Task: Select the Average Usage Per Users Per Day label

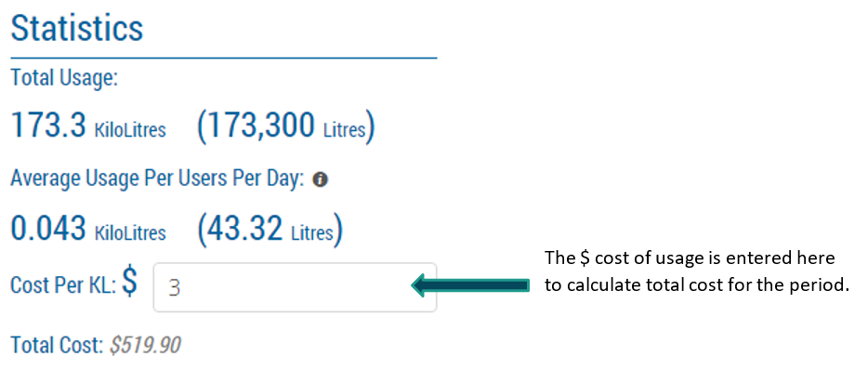Action: point(157,180)
